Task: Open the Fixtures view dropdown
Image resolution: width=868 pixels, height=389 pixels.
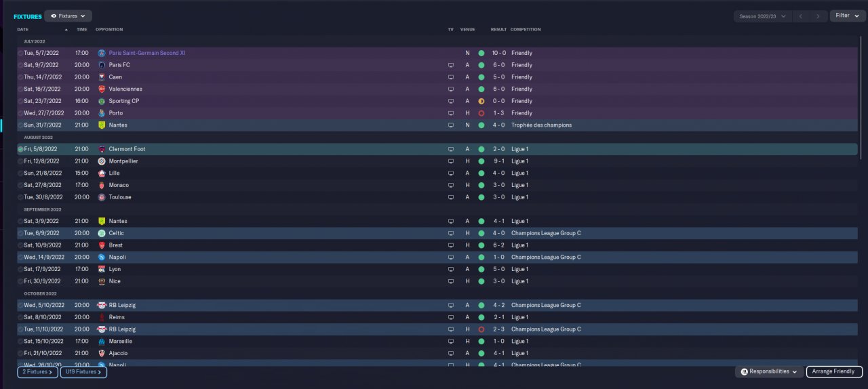Action: coord(68,16)
